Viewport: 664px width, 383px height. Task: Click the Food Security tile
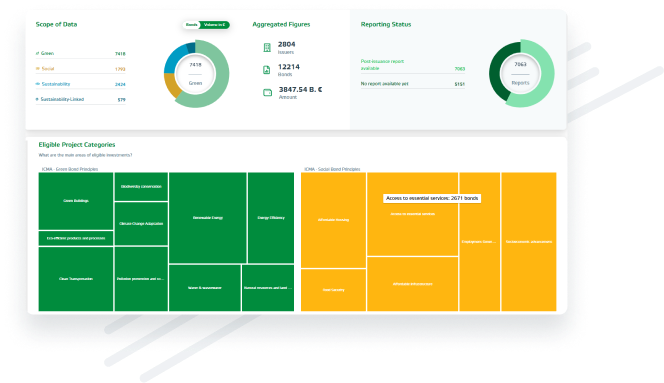click(333, 290)
